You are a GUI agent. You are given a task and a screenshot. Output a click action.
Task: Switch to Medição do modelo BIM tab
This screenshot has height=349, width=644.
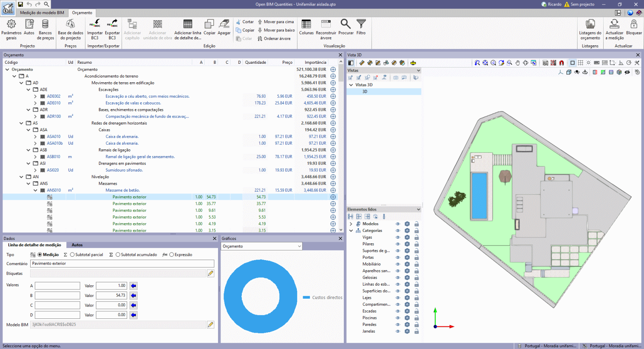click(42, 13)
